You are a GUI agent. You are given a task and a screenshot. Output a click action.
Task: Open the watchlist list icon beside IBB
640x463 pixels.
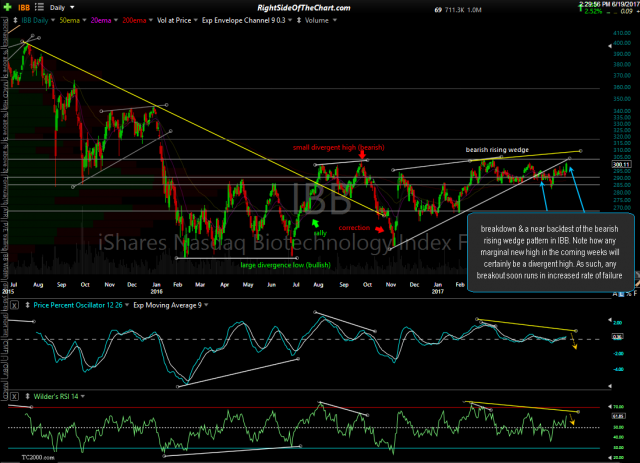pos(39,7)
